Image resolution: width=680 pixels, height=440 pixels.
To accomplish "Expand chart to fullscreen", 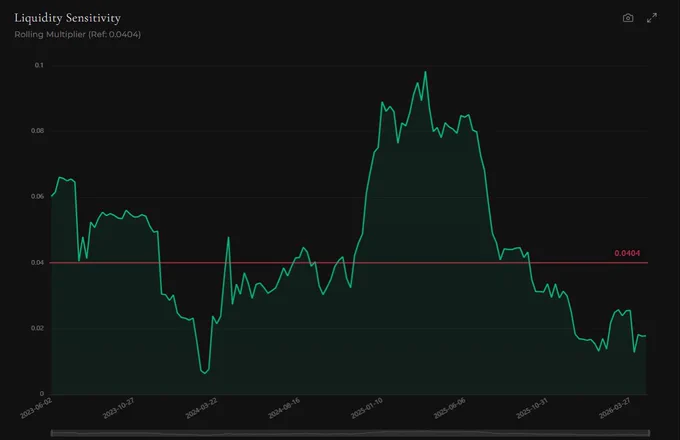I will pyautogui.click(x=651, y=18).
